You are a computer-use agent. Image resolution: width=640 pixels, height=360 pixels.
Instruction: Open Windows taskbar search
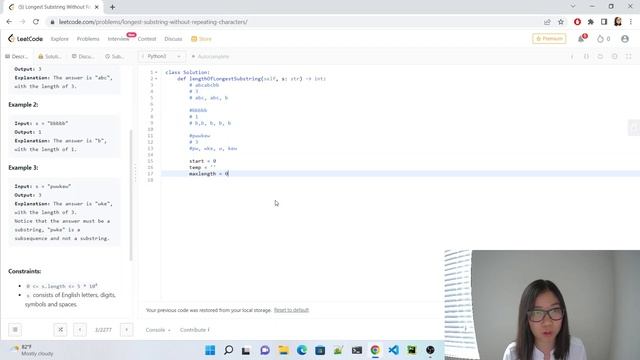point(229,350)
